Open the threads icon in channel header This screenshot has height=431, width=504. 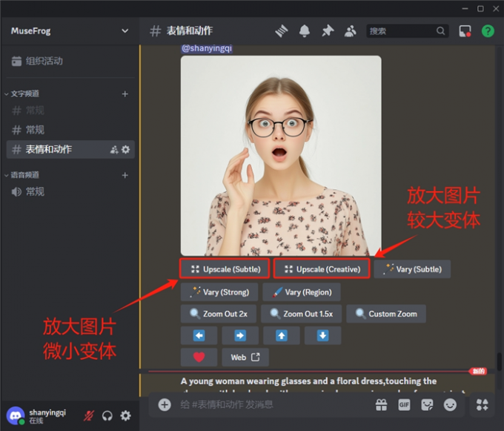tap(281, 31)
